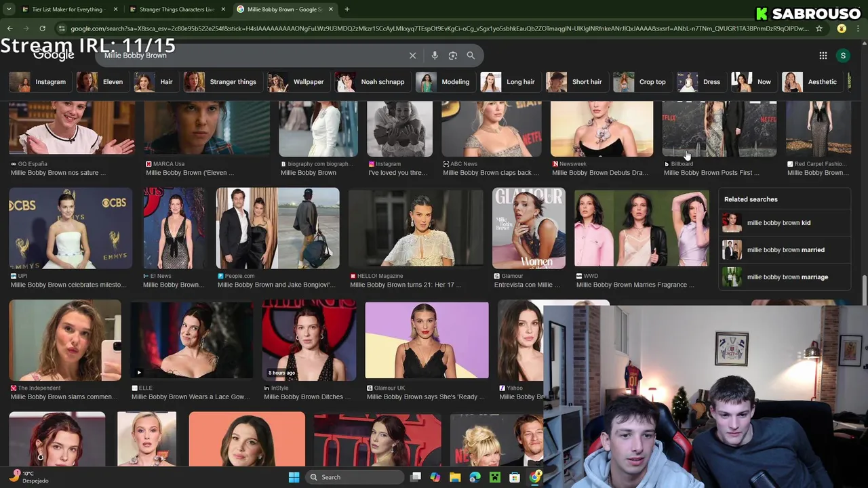Open Microsoft Store from taskbar
This screenshot has width=868, height=488.
tap(515, 477)
